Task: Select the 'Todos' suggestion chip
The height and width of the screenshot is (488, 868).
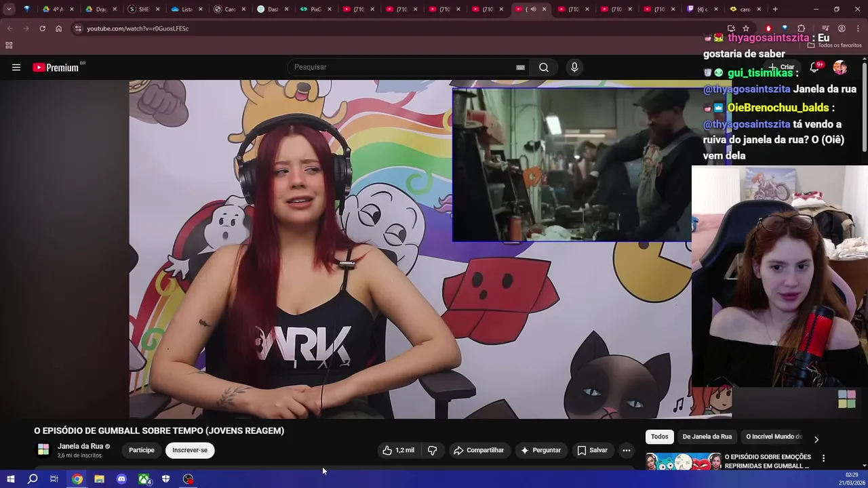Action: coord(659,437)
